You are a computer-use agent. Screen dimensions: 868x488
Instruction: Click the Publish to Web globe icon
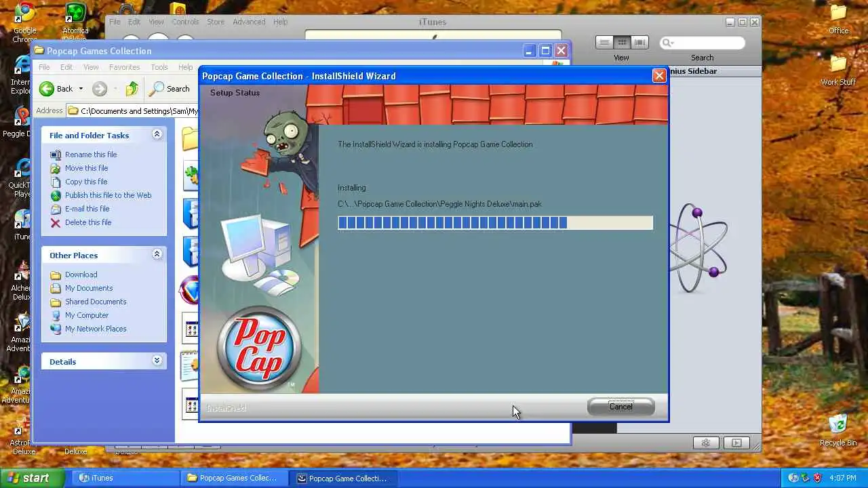pos(56,195)
